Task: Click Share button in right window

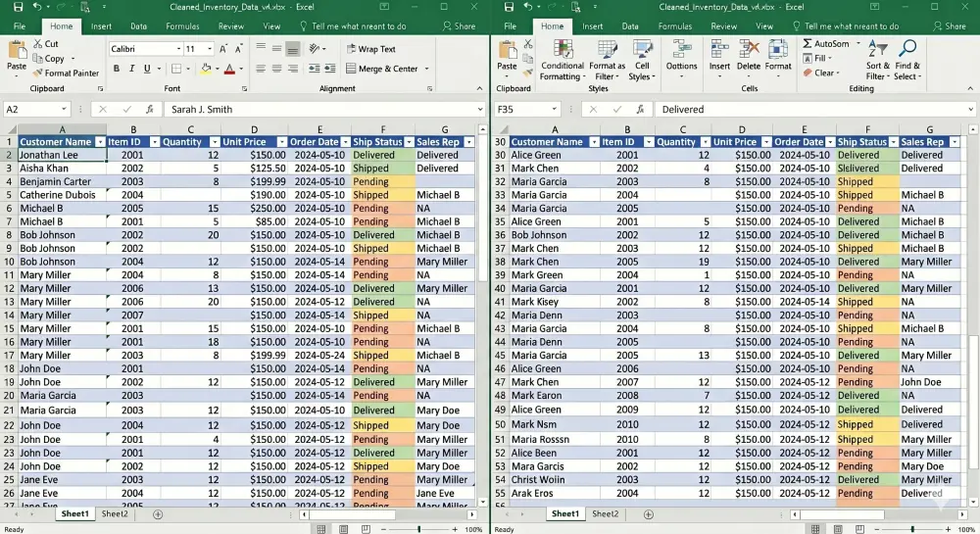Action: click(x=950, y=26)
